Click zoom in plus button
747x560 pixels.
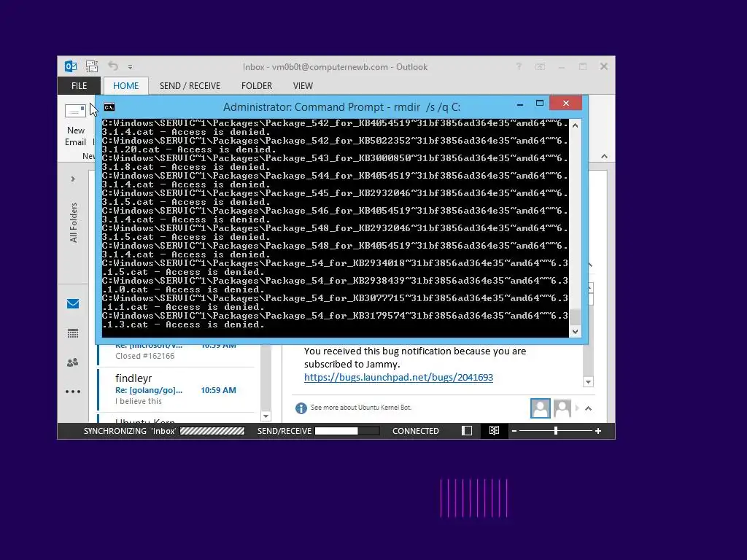[598, 431]
